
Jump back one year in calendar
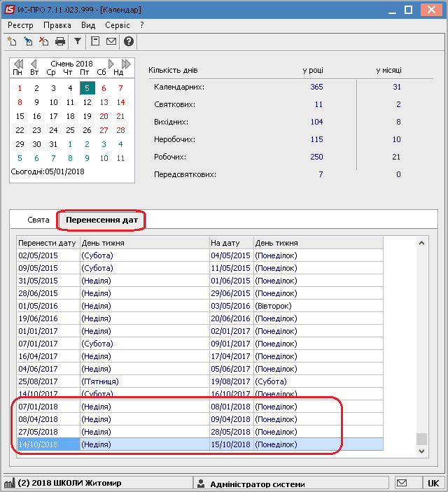coord(18,64)
